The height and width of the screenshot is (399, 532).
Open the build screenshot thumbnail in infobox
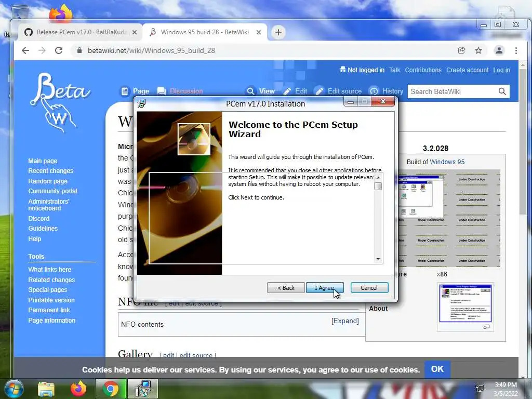[x=449, y=218]
